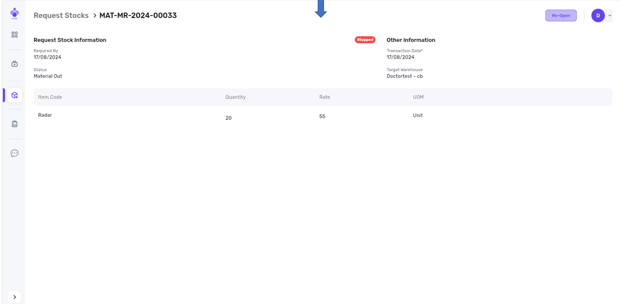Click the Doctortest - cb warehouse value
This screenshot has width=644, height=304.
[404, 76]
